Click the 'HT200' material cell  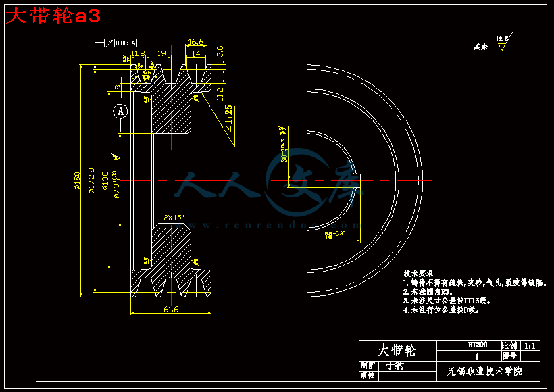478,345
